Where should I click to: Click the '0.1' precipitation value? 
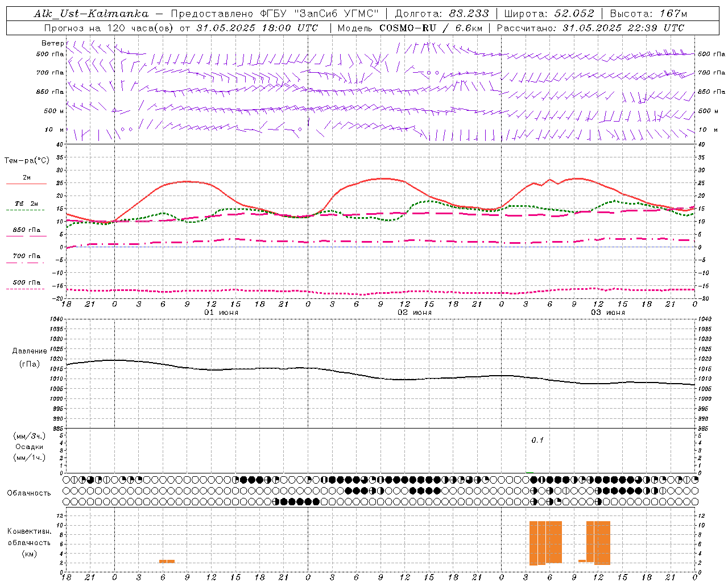(x=537, y=440)
